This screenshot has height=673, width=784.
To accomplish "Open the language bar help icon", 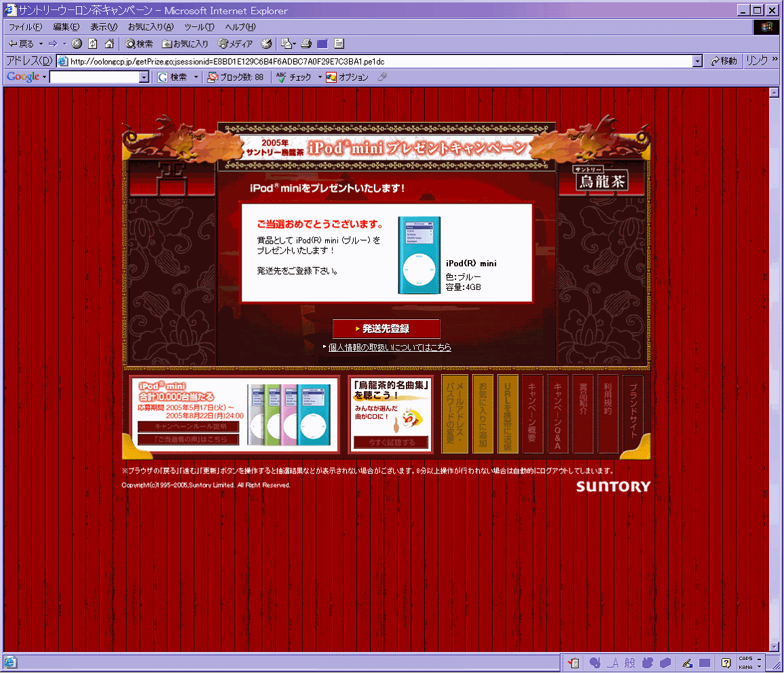I will (726, 663).
